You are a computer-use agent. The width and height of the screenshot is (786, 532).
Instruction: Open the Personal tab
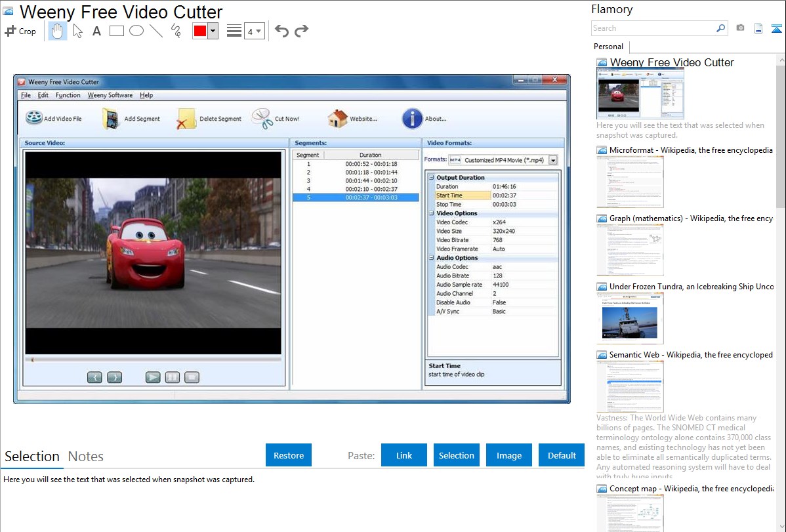(x=608, y=47)
